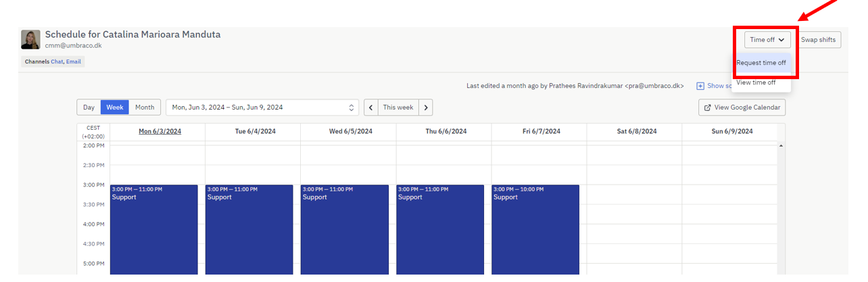
Task: Select the Week view toggle
Action: point(114,108)
